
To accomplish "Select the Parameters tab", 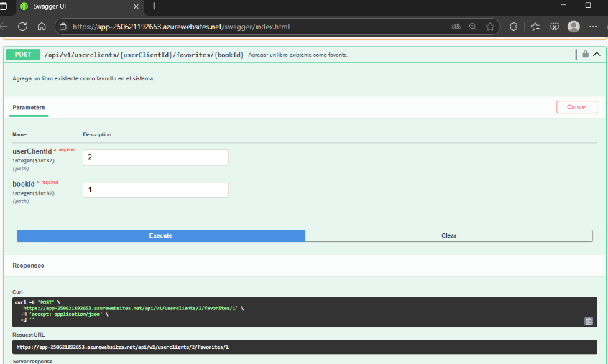I will tap(29, 107).
